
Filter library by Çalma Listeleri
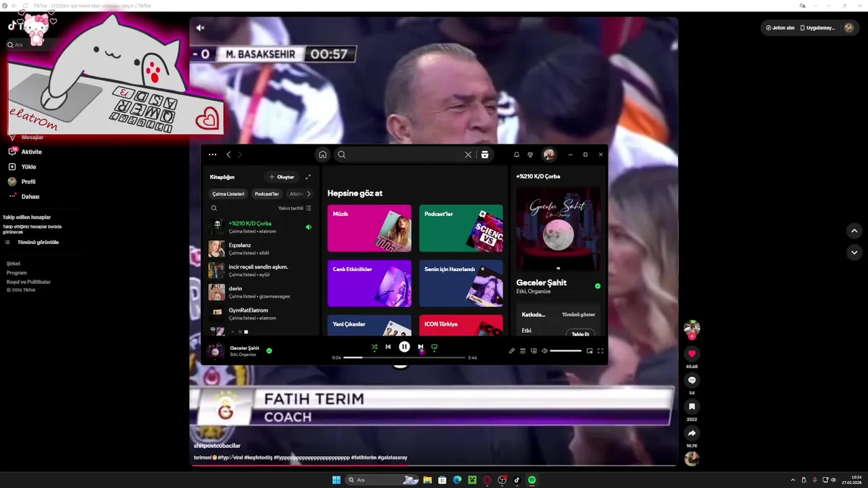229,194
